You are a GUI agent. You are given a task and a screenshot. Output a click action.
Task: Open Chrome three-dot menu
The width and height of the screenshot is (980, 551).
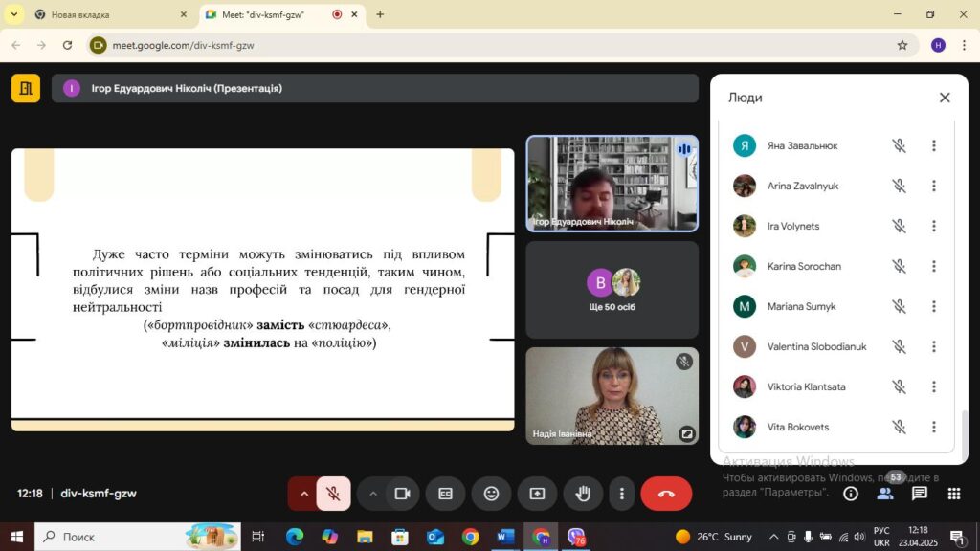click(x=964, y=45)
